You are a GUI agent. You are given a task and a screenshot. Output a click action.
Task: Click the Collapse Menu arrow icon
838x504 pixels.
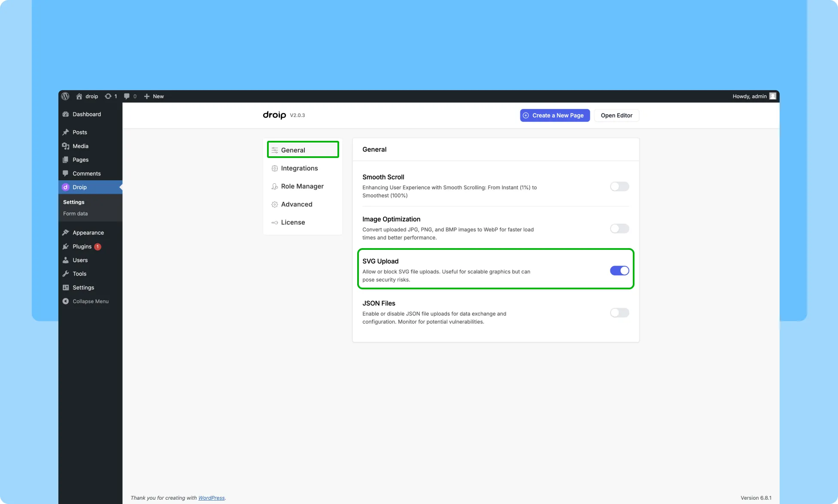66,301
